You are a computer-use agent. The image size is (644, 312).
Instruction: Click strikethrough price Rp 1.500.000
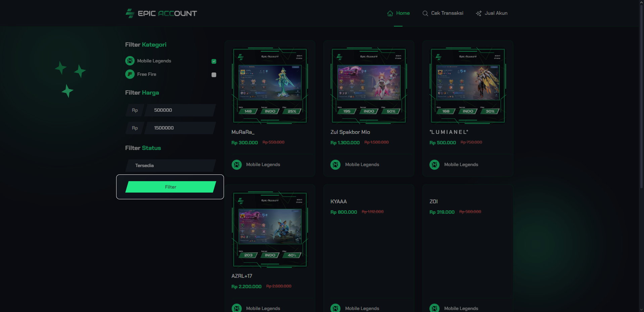(376, 142)
